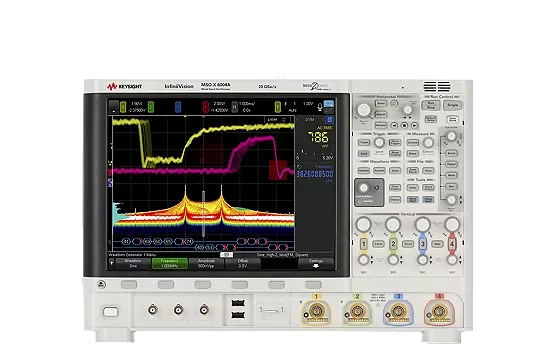Image resolution: width=555 pixels, height=363 pixels.
Task: Click the large horizontal scale knob
Action: coord(364,110)
